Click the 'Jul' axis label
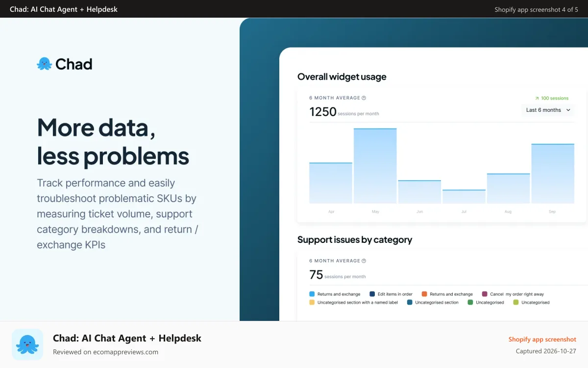588x368 pixels. coord(464,211)
